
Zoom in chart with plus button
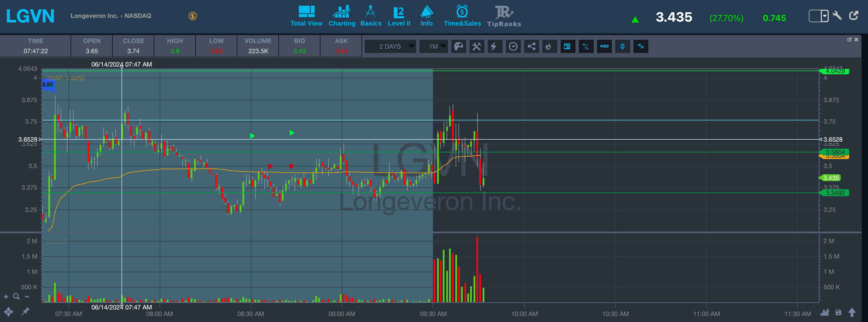6,297
